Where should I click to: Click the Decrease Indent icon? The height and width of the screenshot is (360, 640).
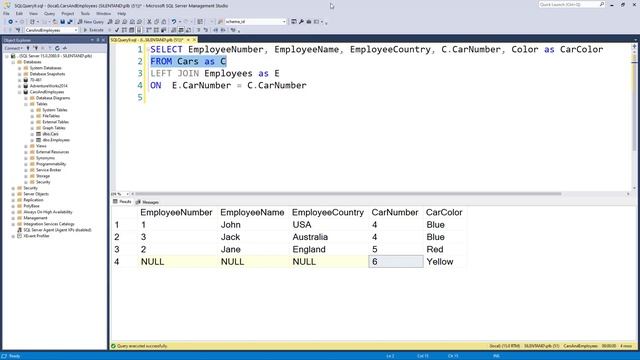coord(216,30)
